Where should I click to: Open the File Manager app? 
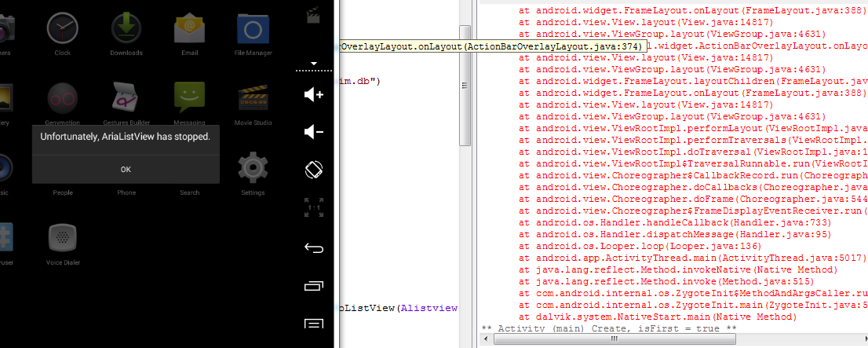coord(253,31)
